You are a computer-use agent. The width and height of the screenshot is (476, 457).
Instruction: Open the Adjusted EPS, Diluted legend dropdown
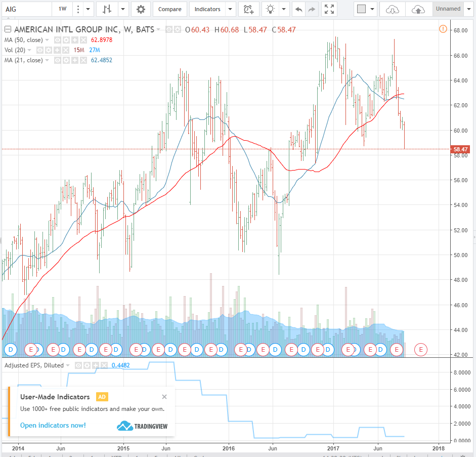click(x=68, y=365)
